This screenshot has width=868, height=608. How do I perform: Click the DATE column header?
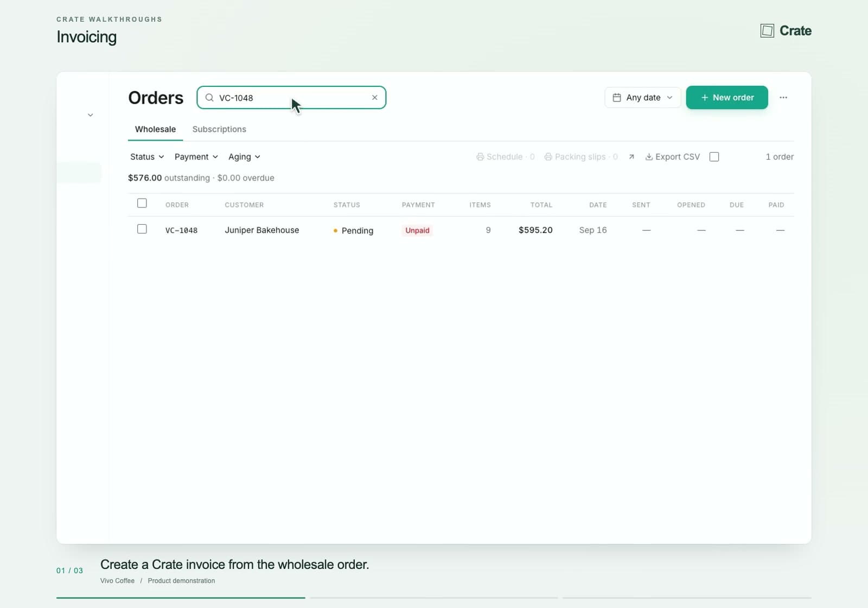click(x=598, y=205)
